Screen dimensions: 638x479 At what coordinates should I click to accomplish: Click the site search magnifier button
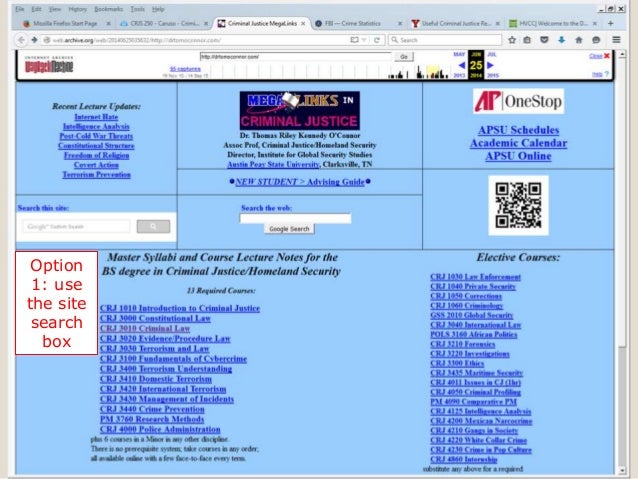pos(153,226)
